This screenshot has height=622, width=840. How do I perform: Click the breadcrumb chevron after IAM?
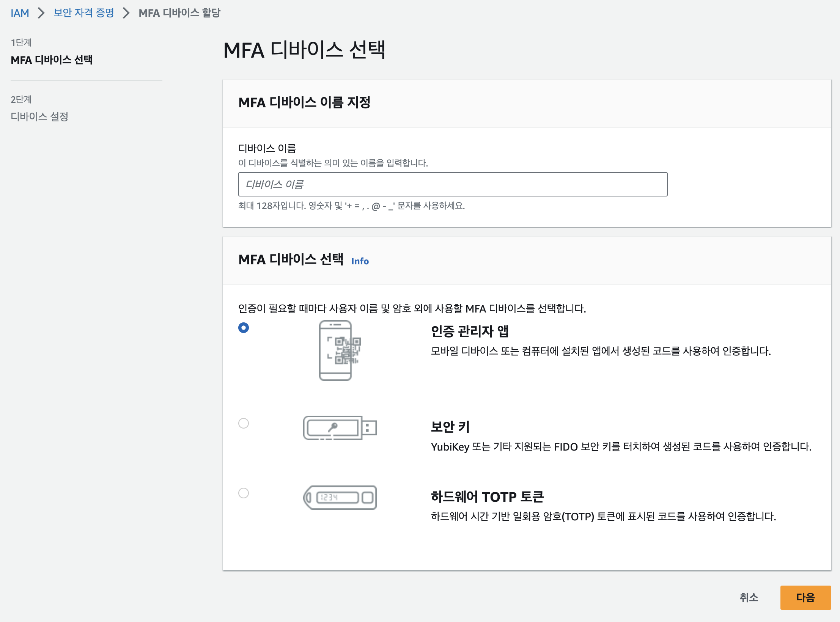pos(41,13)
